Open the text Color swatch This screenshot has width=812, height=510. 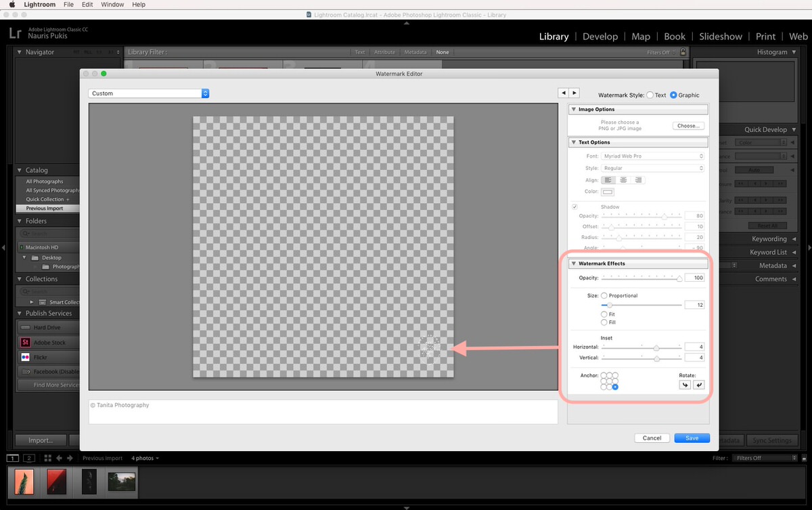point(608,192)
